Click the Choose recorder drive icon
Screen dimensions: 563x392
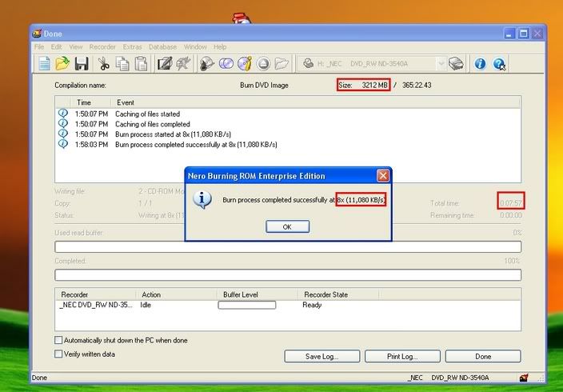456,63
